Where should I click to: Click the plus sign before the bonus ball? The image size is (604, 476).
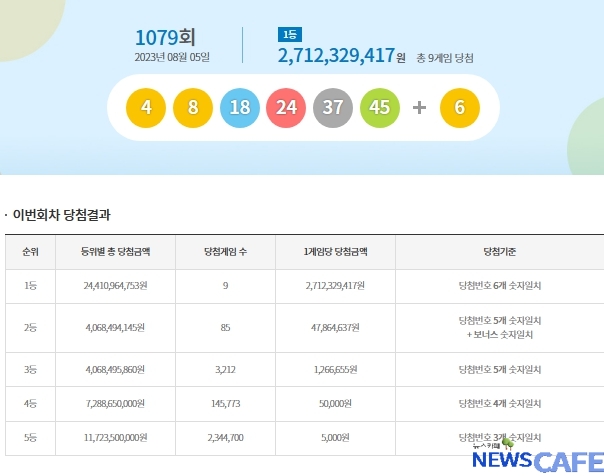420,107
